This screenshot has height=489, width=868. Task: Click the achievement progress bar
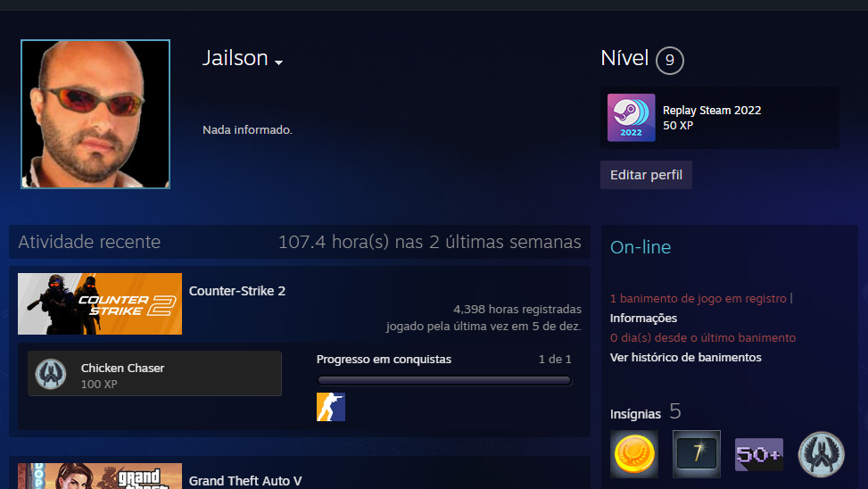444,380
